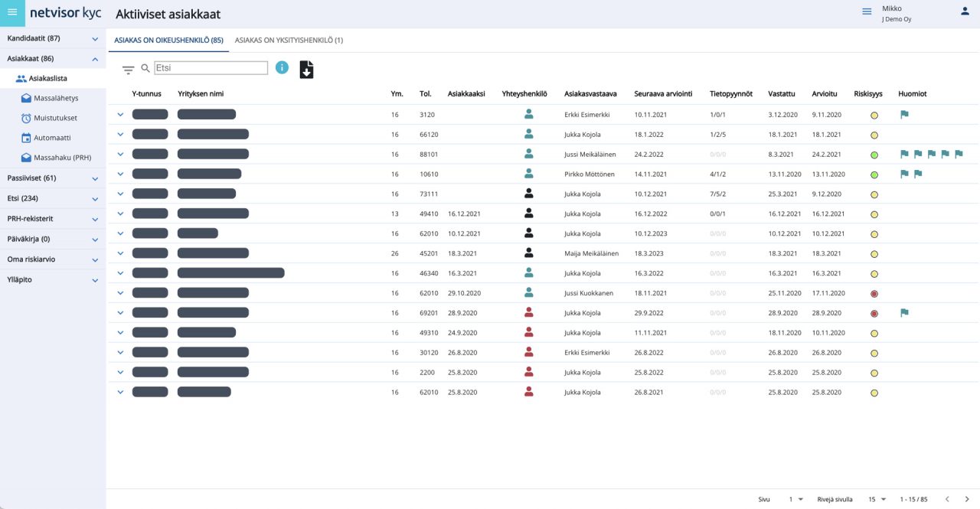The image size is (980, 509).
Task: Open Muistutukset in the sidebar
Action: coord(55,118)
